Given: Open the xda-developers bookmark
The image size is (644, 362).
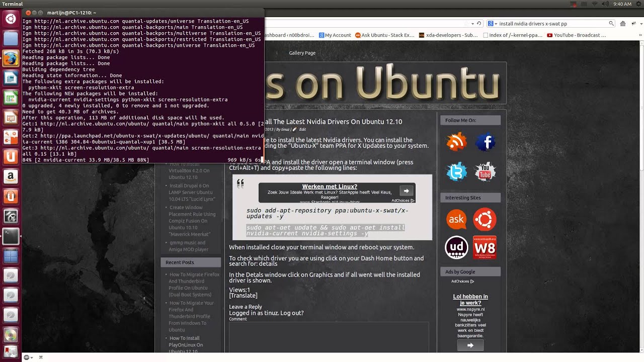Looking at the screenshot, I should [x=448, y=35].
